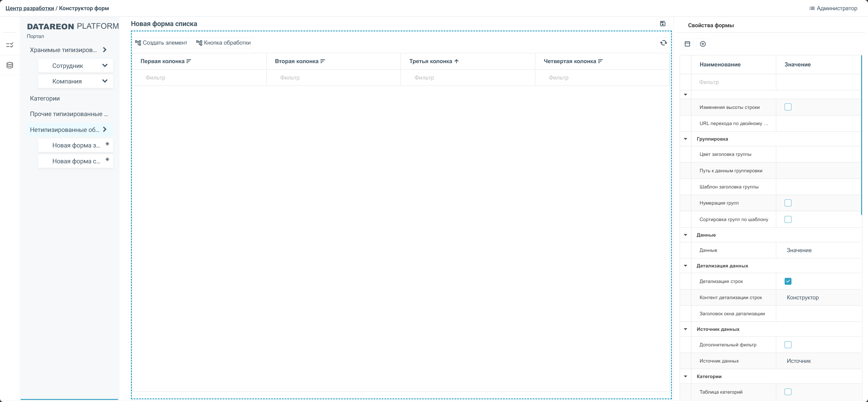Open the Категории menu item
The image size is (868, 402).
[x=45, y=98]
